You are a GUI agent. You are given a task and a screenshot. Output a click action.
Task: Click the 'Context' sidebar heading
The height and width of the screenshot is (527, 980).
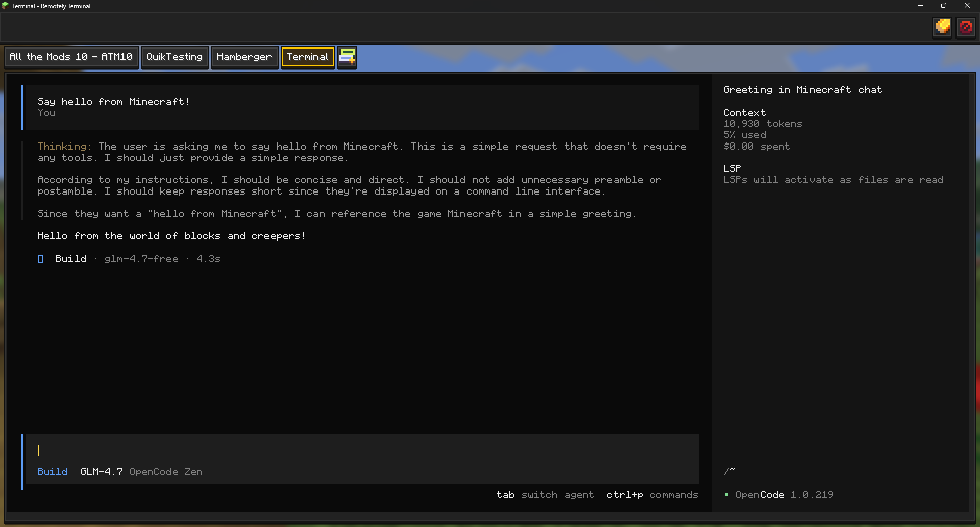tap(744, 112)
